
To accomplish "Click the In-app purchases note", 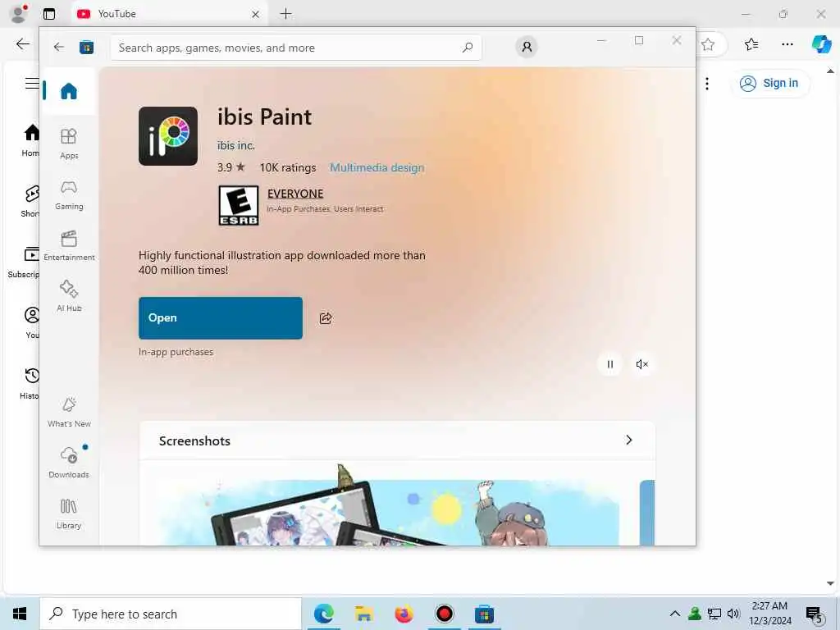I will 176,352.
